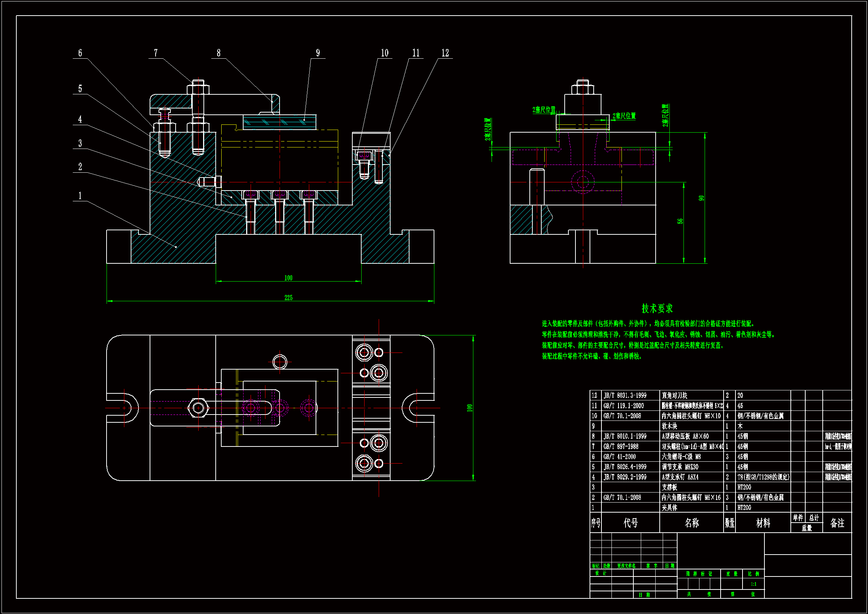The image size is (868, 614).
Task: Select balloon number 1 label
Action: (80, 196)
